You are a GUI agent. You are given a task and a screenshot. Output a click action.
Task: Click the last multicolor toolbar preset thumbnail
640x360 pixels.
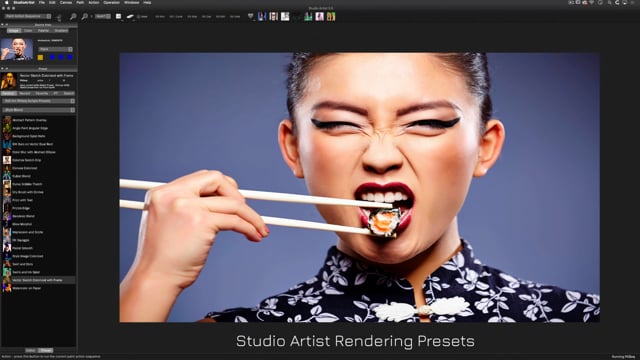click(x=331, y=16)
